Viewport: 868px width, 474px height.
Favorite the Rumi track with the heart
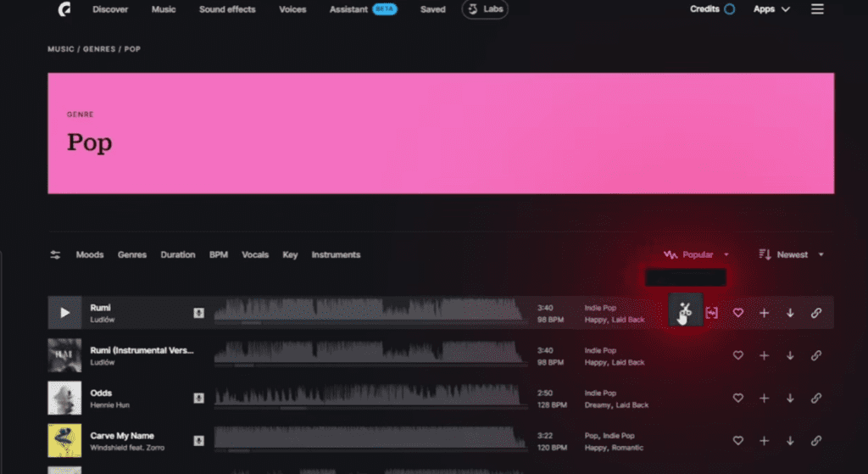click(737, 313)
